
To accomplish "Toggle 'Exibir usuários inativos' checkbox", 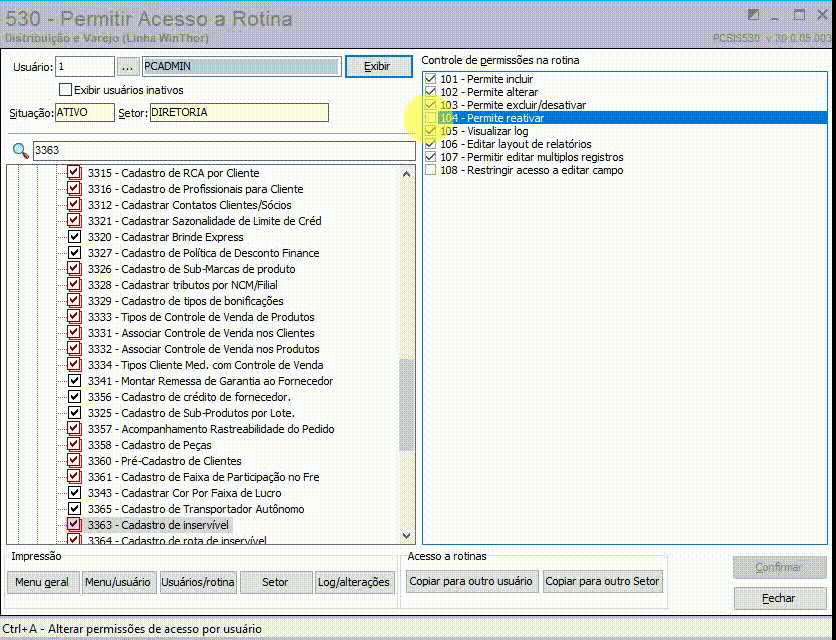I will 66,90.
